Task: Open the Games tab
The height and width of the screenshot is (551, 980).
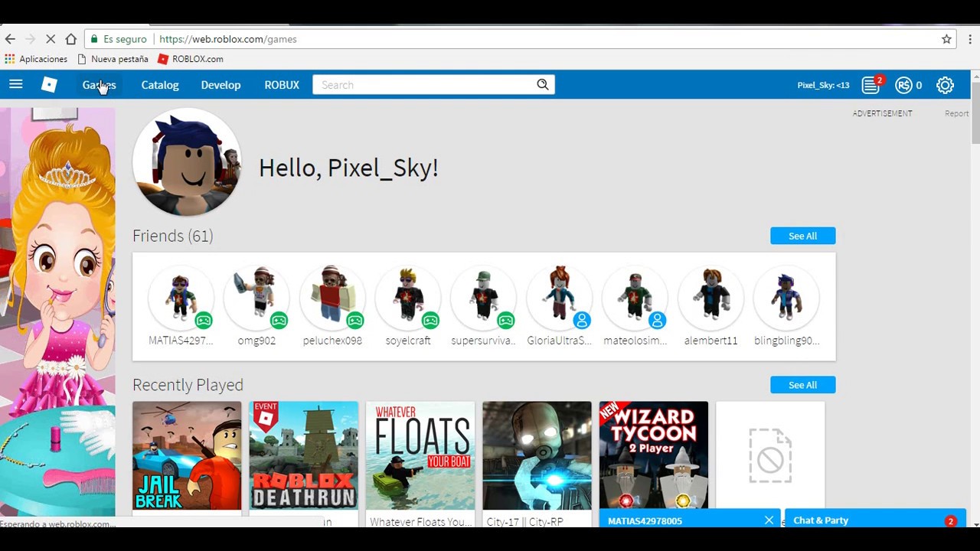Action: (99, 85)
